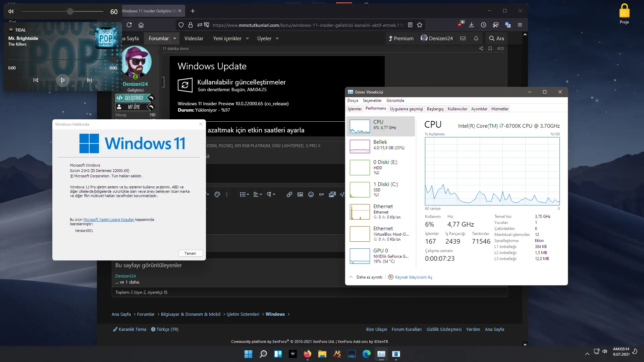Expand the Forumlar dropdown arrow
The image size is (644, 362).
point(175,39)
